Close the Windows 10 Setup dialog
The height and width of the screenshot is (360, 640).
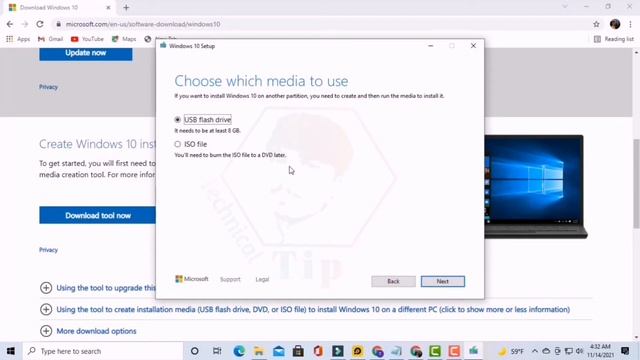(x=473, y=46)
